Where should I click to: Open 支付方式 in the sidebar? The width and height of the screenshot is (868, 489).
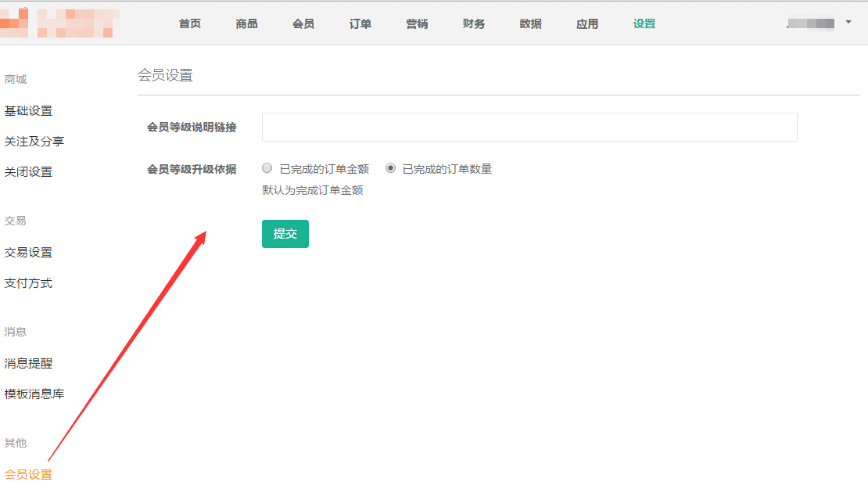tap(28, 283)
